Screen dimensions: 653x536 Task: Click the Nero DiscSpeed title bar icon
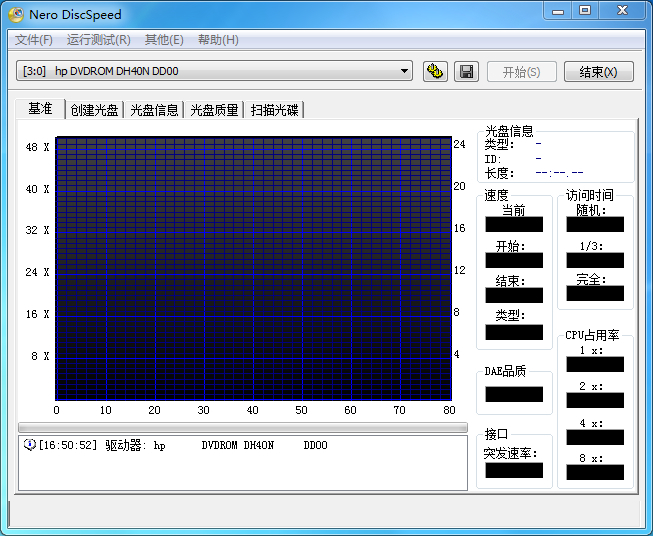16,15
